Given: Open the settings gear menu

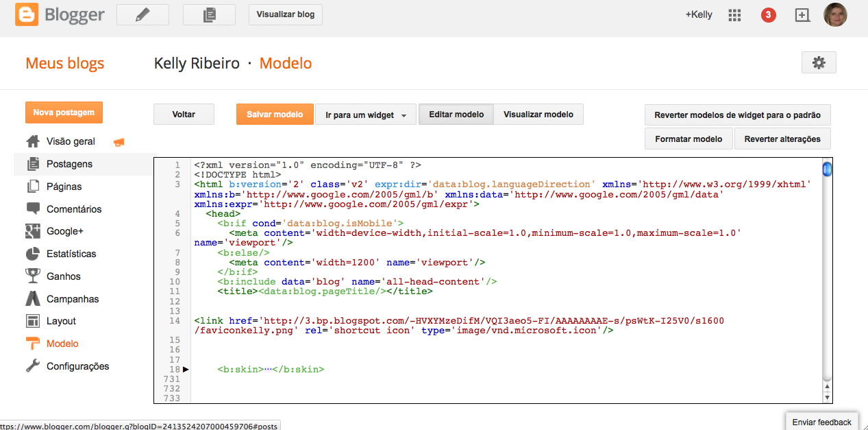Looking at the screenshot, I should point(819,62).
